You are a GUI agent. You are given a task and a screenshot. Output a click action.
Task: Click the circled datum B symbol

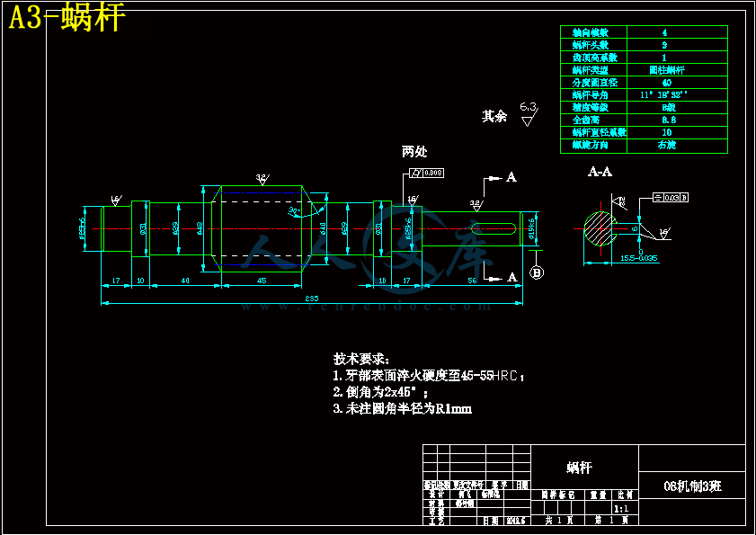click(x=537, y=272)
